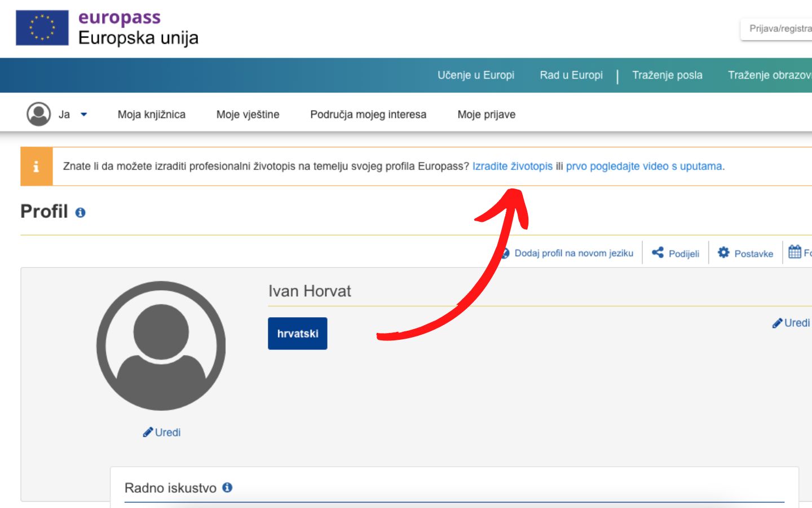Open Traženje obrazovanja menu item
The image size is (812, 508).
(x=770, y=75)
